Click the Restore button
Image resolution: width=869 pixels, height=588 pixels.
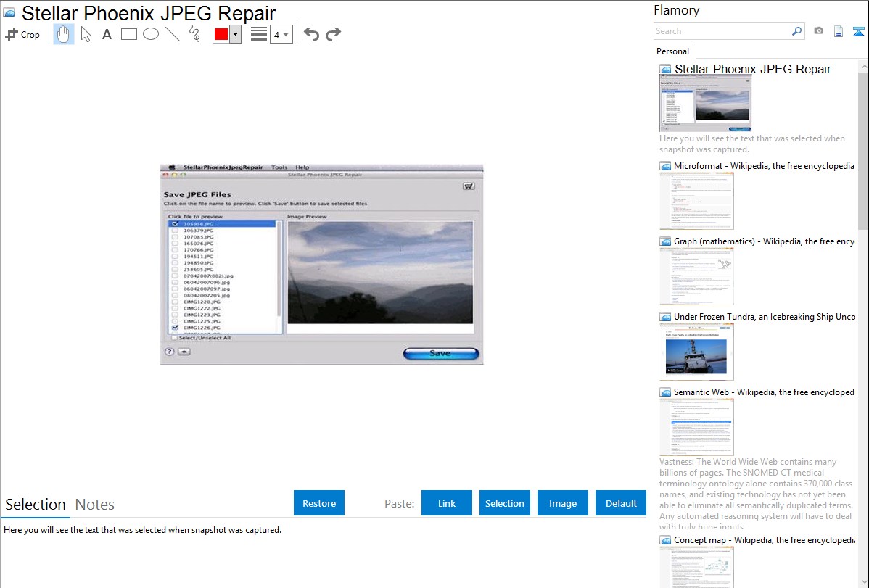[319, 503]
